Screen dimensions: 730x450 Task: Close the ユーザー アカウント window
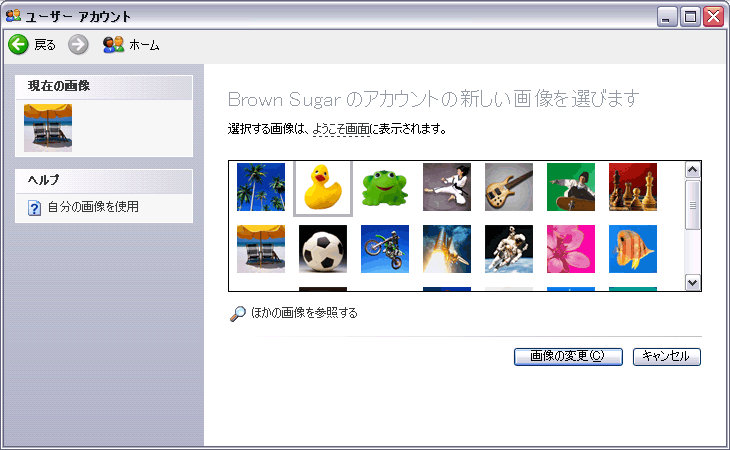(713, 17)
